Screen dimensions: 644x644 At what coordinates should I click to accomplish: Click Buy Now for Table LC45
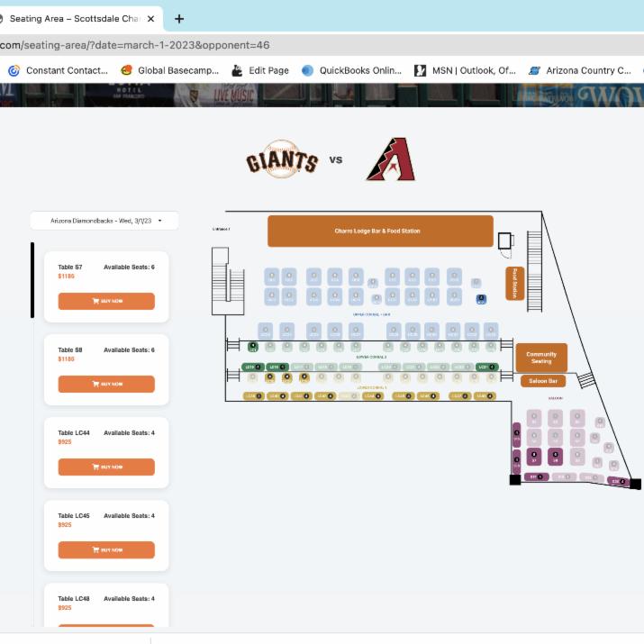coord(106,550)
